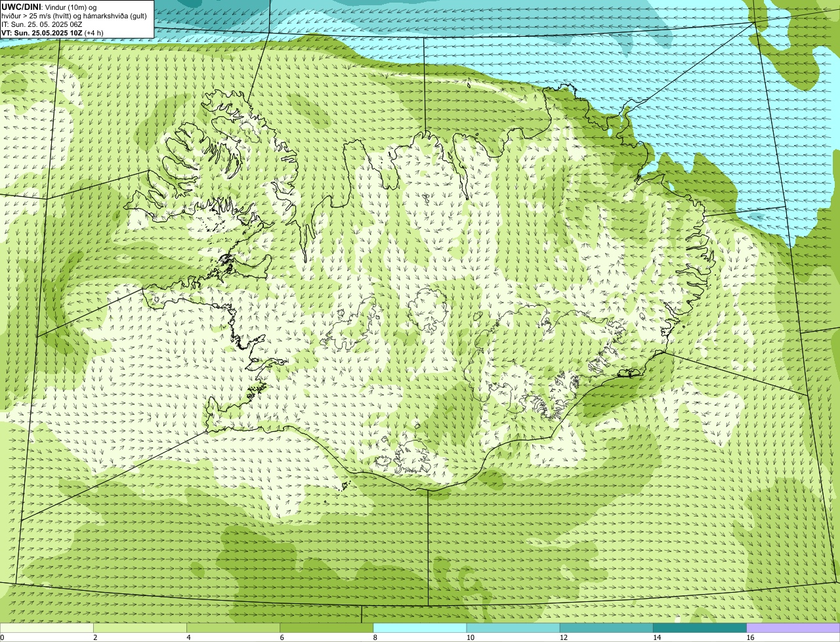Click the 6–8 m/s darker green legend segment
The image size is (840, 642).
click(327, 628)
